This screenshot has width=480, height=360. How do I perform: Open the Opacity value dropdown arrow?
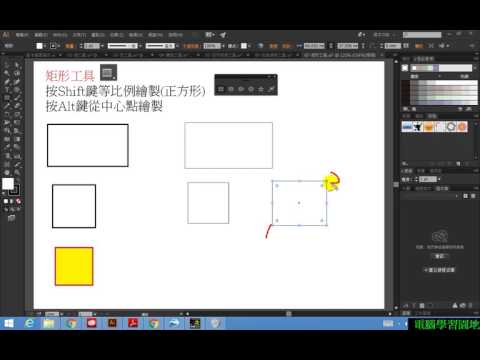pyautogui.click(x=223, y=46)
